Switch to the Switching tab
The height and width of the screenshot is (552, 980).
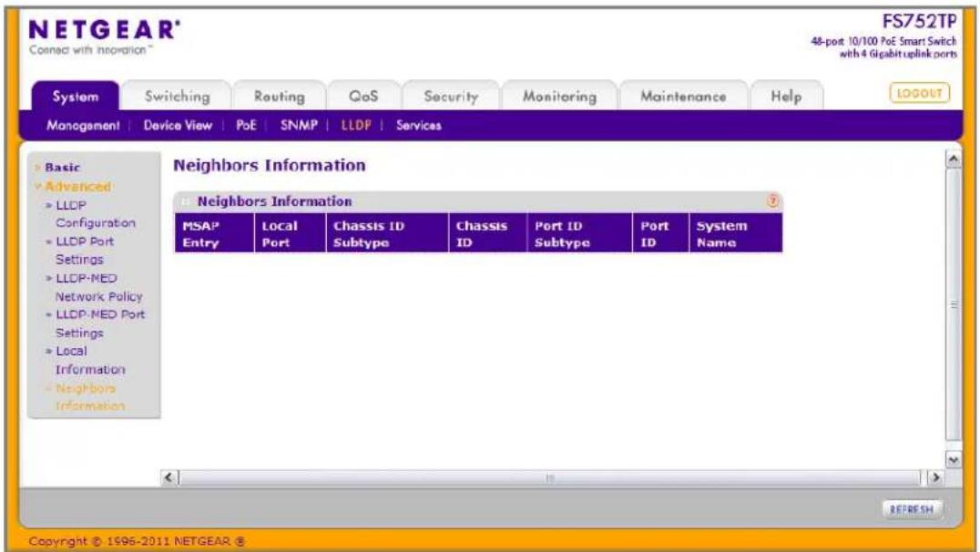point(177,97)
